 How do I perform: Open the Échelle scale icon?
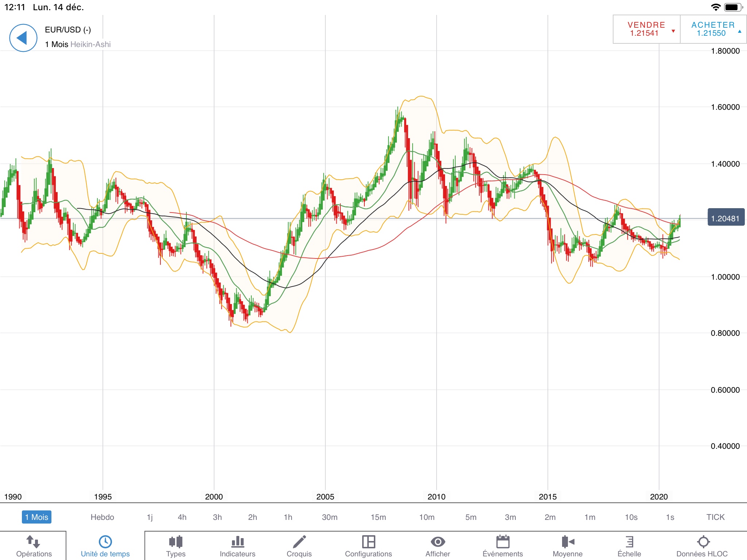click(629, 542)
